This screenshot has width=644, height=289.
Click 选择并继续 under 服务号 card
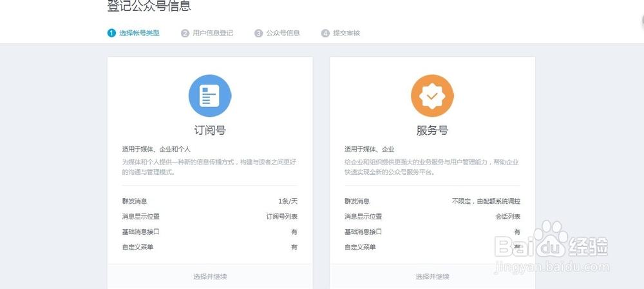432,277
